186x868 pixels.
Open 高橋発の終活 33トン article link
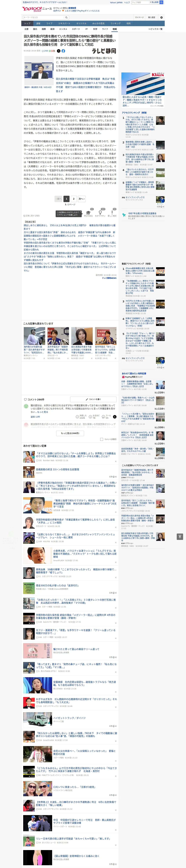click(x=57, y=469)
